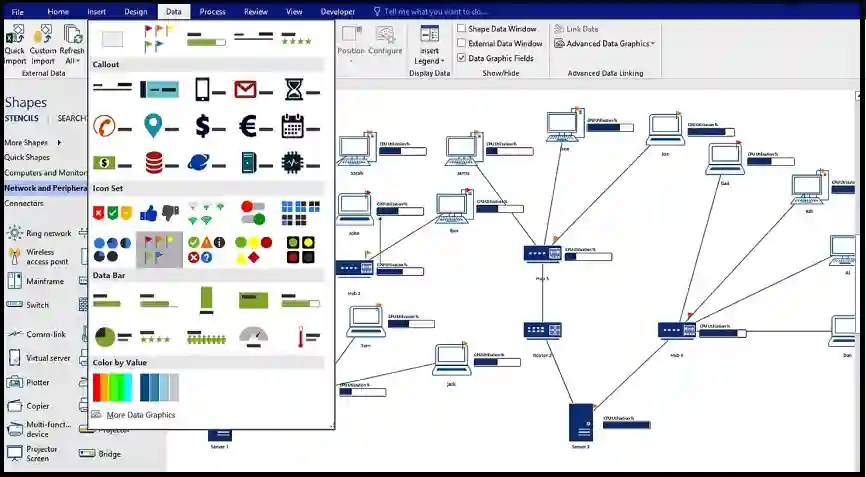Open the File tab
This screenshot has height=477, width=866.
pos(18,12)
